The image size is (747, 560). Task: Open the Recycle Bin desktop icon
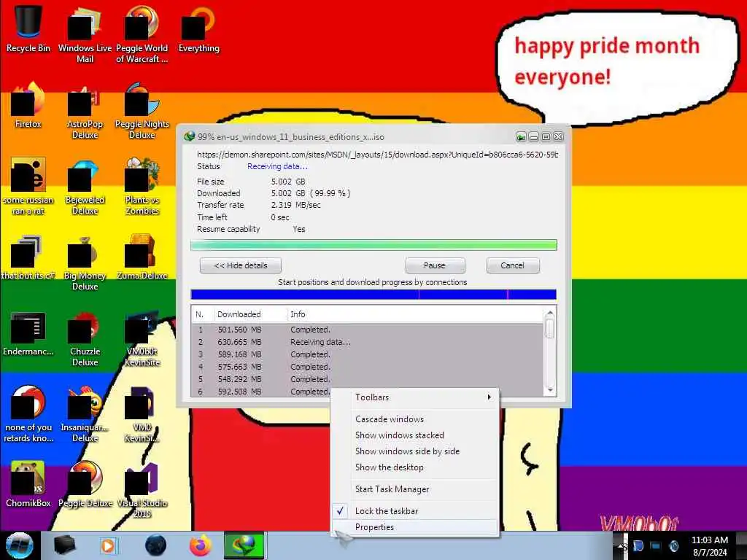tap(28, 28)
